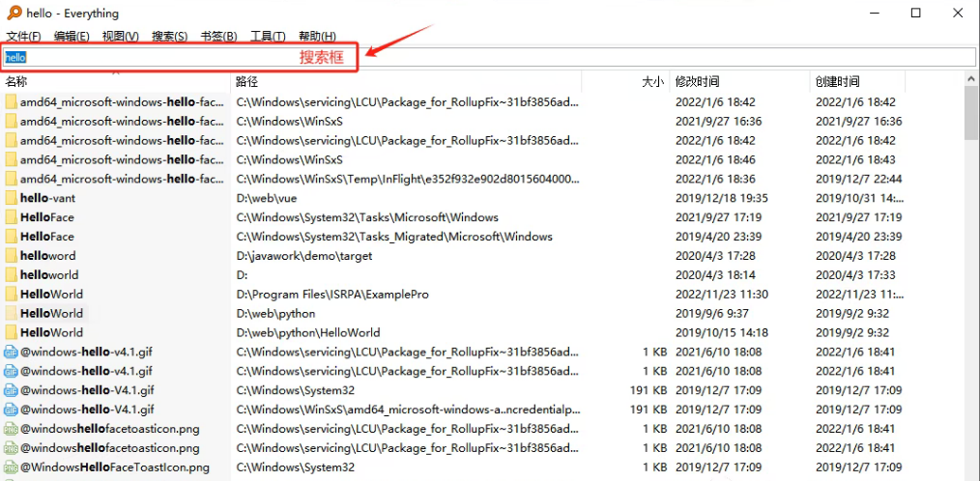Screen dimensions: 980x481
Task: Select HelloWorld folder icon with path D:\web\python
Action: point(11,313)
